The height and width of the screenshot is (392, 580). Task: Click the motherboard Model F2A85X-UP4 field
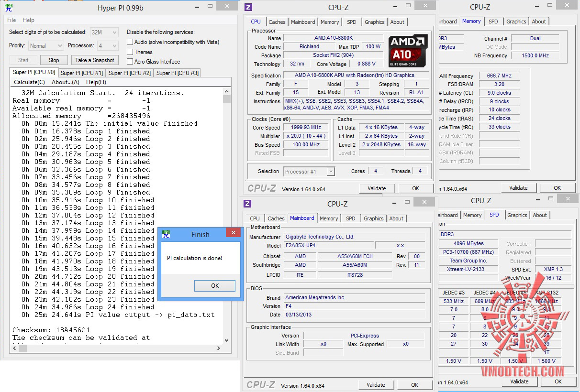coord(329,245)
